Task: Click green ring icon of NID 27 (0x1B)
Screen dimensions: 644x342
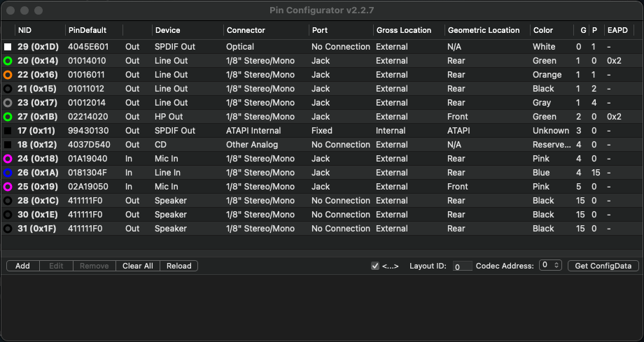Action: (x=8, y=117)
